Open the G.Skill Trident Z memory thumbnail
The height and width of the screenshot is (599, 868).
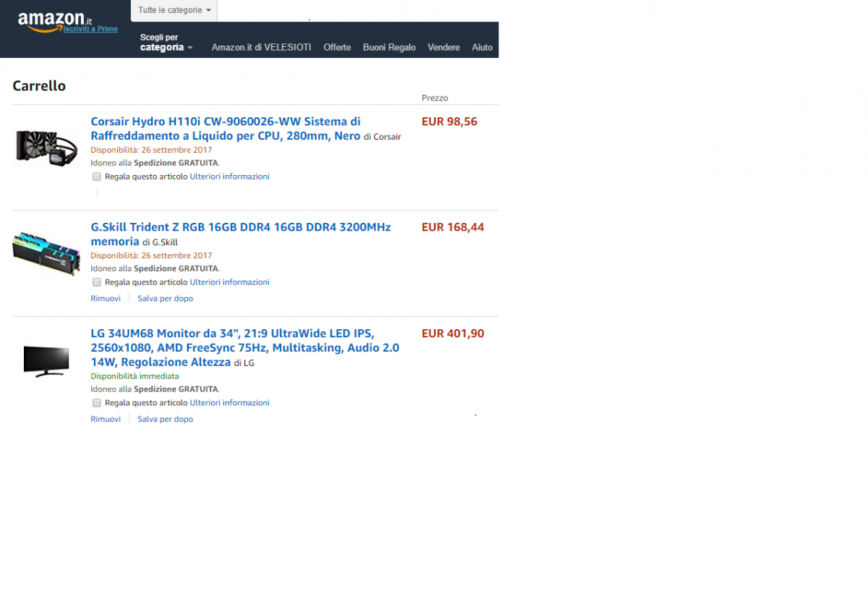(x=47, y=253)
